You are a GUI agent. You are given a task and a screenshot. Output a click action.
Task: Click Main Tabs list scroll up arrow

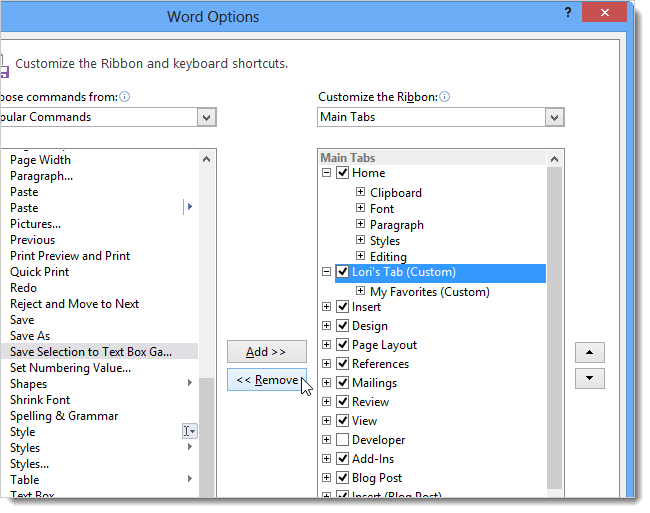(554, 159)
